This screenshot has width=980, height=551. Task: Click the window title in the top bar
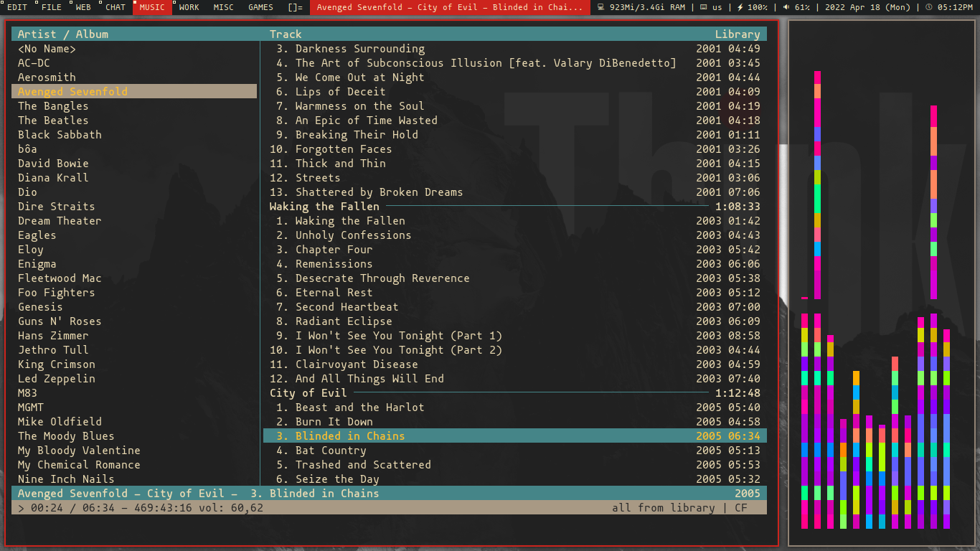(450, 7)
